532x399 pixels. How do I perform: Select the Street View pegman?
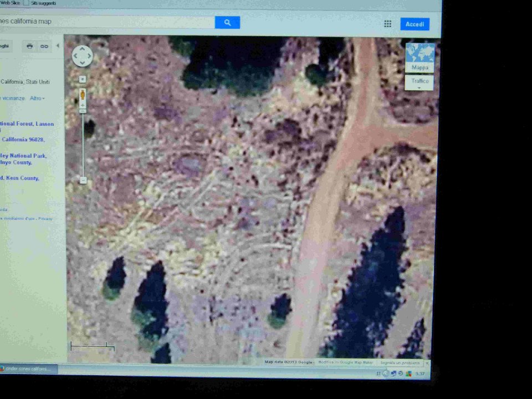click(x=83, y=95)
